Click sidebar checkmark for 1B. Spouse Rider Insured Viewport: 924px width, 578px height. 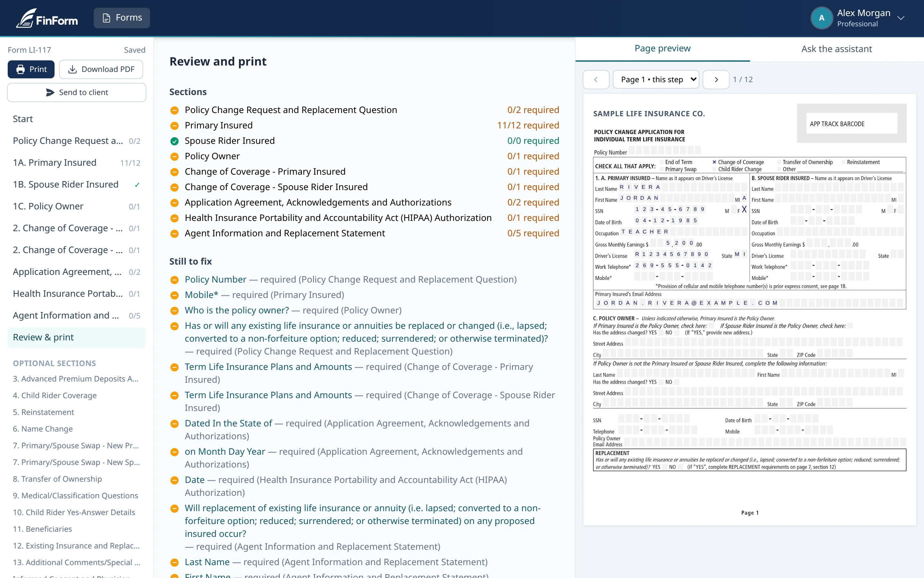(137, 185)
